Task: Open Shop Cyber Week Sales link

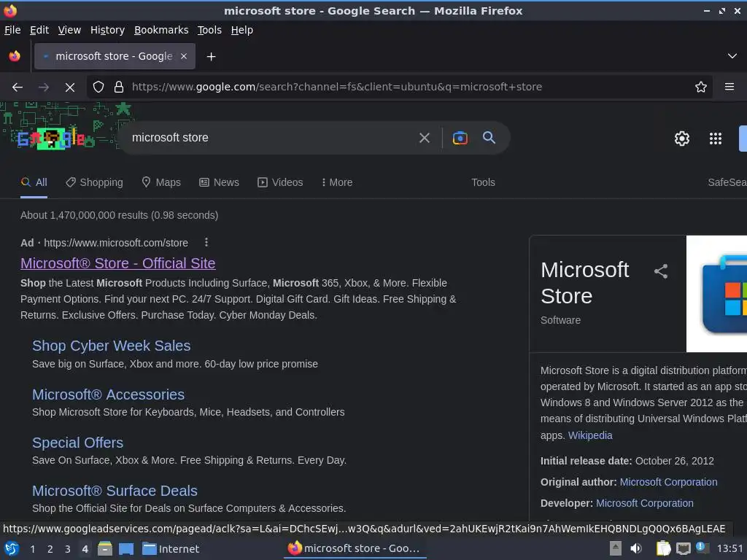Action: point(112,346)
